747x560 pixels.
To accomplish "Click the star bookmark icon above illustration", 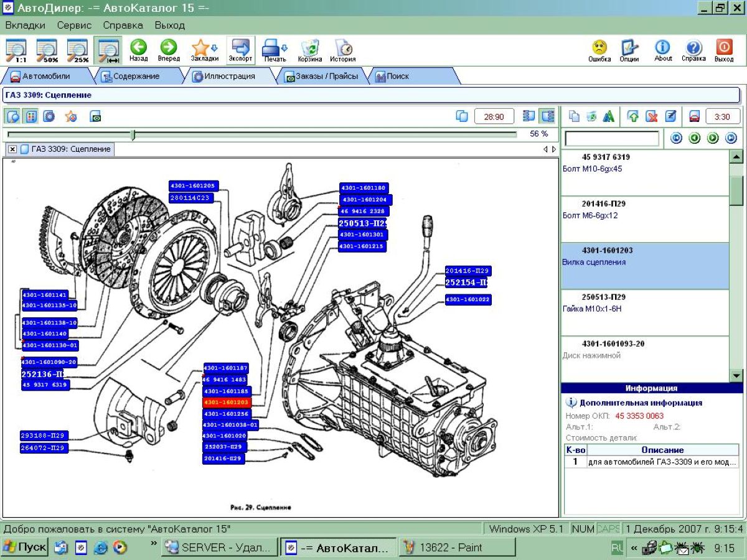I will tap(71, 116).
